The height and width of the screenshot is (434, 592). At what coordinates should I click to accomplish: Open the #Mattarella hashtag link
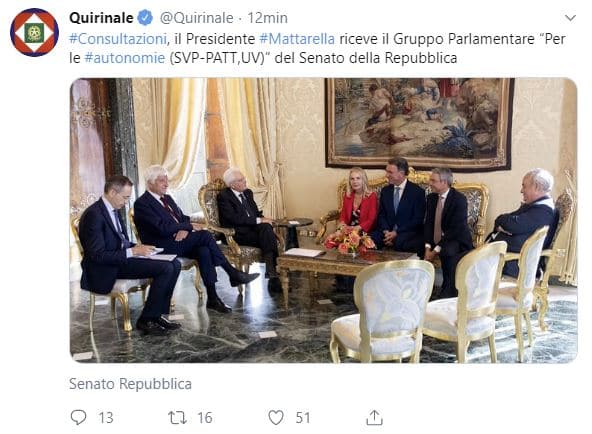(297, 39)
